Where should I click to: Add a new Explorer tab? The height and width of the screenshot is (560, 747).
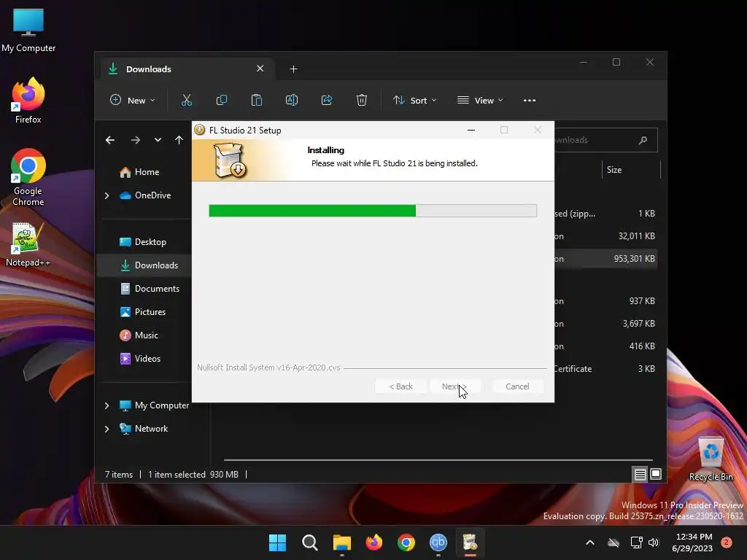(293, 69)
